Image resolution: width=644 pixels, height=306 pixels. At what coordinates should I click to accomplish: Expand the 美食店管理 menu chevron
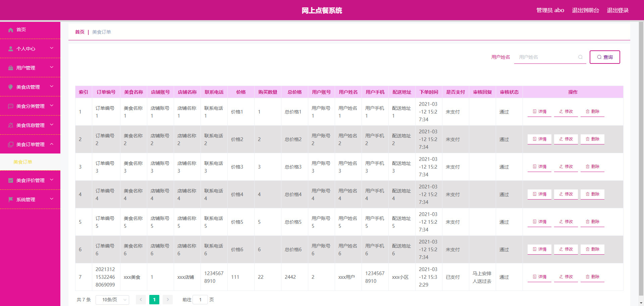point(52,87)
